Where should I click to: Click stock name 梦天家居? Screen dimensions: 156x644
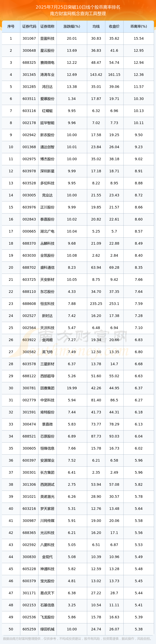tap(47, 508)
